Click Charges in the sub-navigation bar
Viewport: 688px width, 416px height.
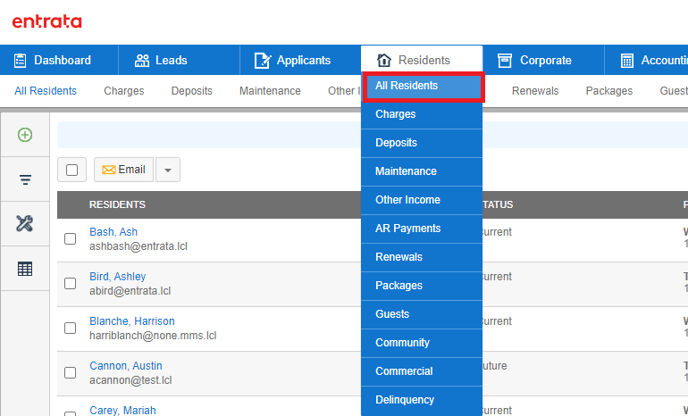tap(124, 91)
